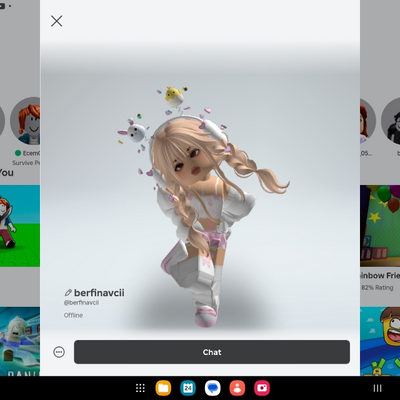Launch the yellow My Files folder app
Screen dimensions: 400x400
163,388
